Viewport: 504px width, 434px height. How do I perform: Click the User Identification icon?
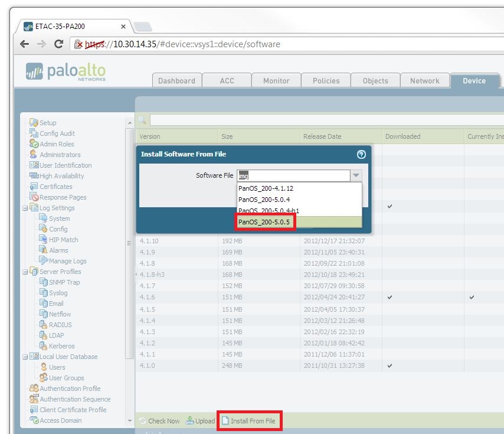coord(34,165)
